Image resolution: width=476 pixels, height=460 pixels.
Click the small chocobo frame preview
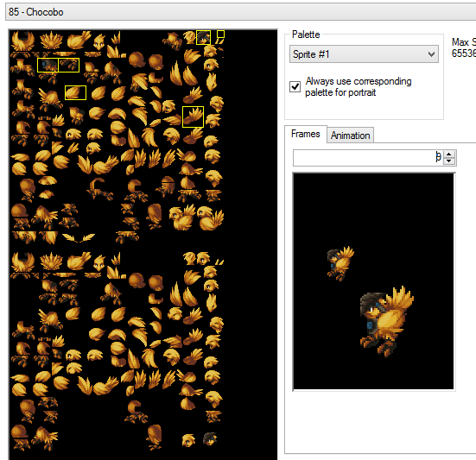pos(340,263)
